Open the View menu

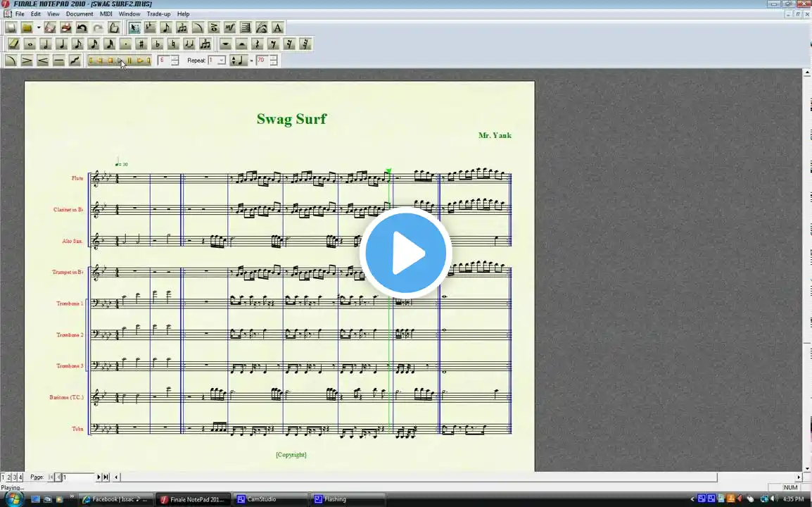[x=53, y=14]
